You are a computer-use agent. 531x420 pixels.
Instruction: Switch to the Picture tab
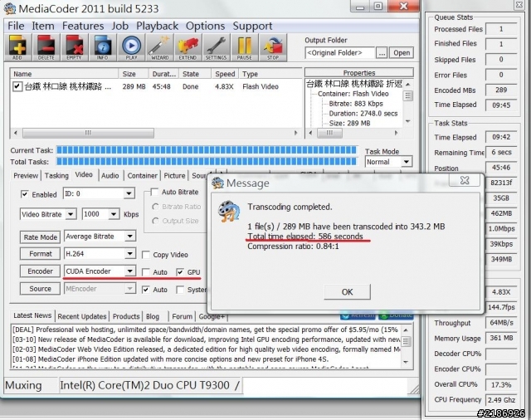point(174,176)
